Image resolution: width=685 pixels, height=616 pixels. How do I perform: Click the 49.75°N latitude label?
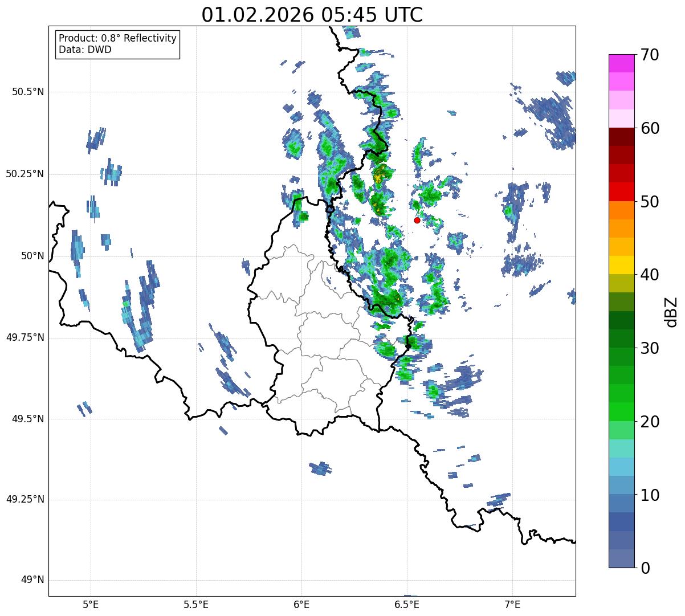(x=25, y=337)
